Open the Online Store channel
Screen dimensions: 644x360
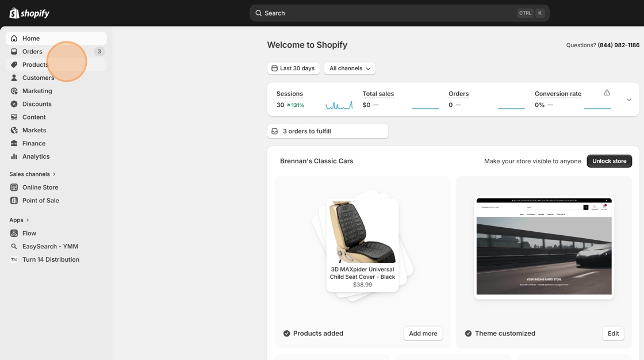(x=56, y=187)
